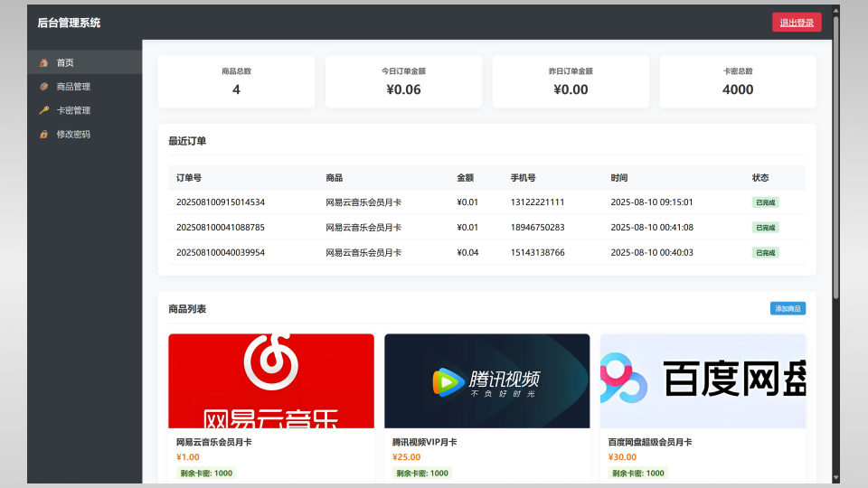The image size is (868, 488).
Task: Click the ¥25.00 price
Action: [406, 457]
